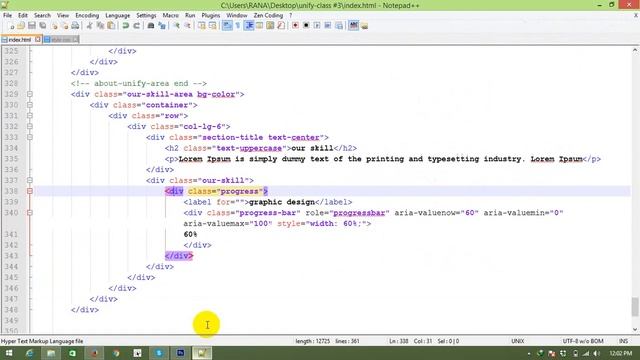Click Synchronize vertical scrolling icon
The width and height of the screenshot is (640, 360).
(202, 26)
